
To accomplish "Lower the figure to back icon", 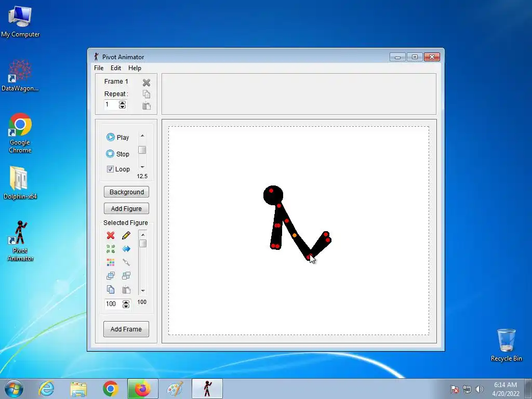I will pyautogui.click(x=126, y=275).
